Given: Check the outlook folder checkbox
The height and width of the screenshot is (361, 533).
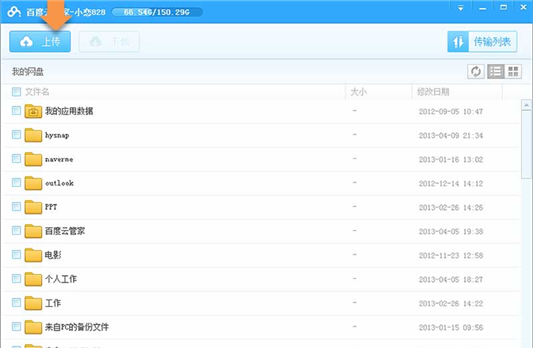Looking at the screenshot, I should click(x=16, y=183).
